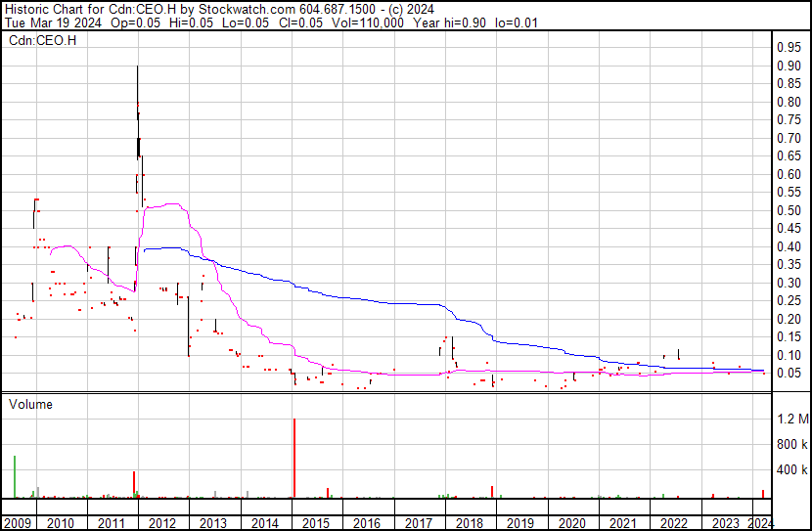Click the 2021 year label

point(622,523)
